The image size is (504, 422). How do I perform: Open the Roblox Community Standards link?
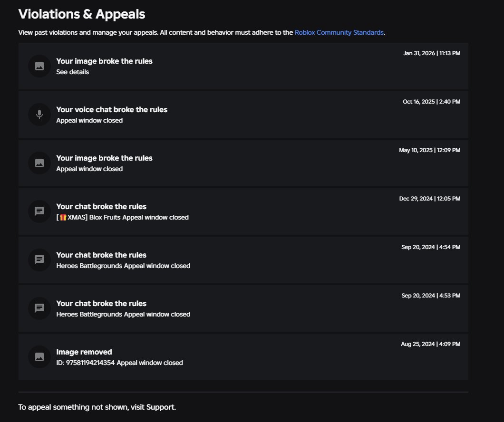click(339, 32)
